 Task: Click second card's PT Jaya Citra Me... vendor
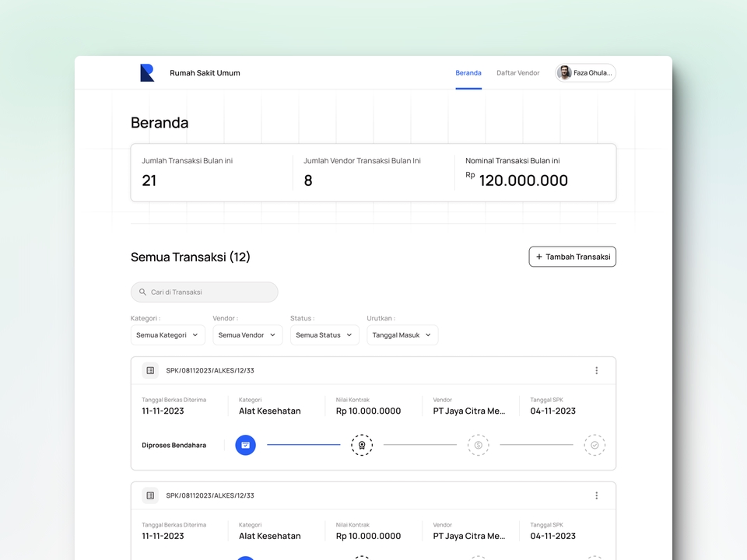coord(468,536)
